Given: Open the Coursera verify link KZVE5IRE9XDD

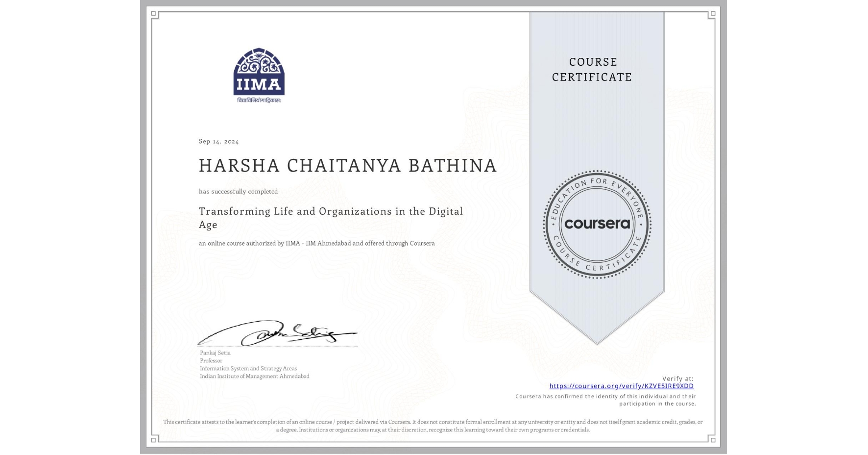Looking at the screenshot, I should click(621, 386).
